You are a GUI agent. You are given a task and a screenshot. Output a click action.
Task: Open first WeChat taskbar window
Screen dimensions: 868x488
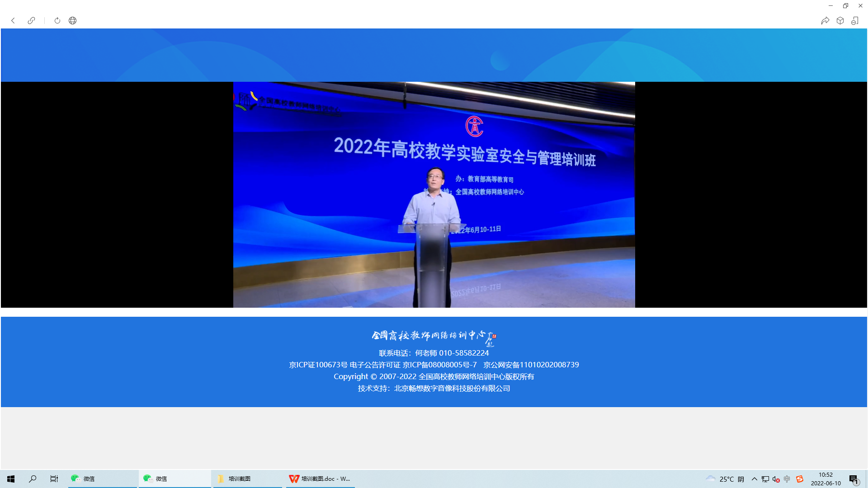click(102, 479)
